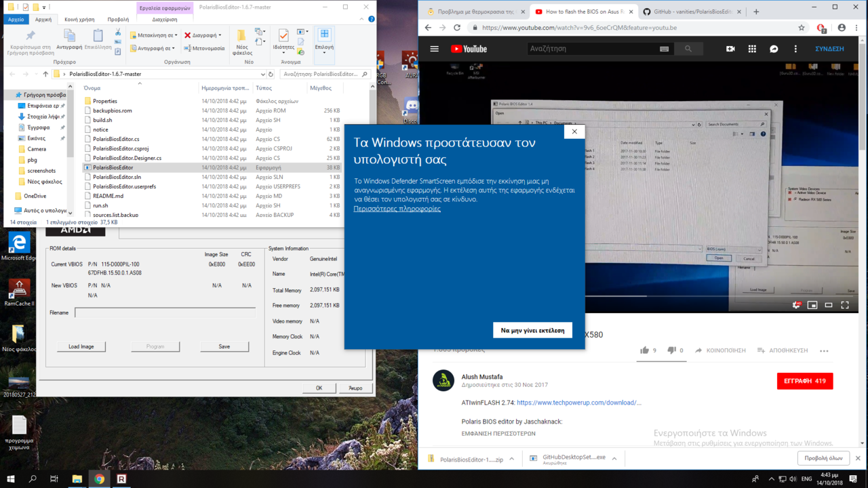Open Chrome profile avatar icon
This screenshot has width=868, height=488.
coord(842,28)
